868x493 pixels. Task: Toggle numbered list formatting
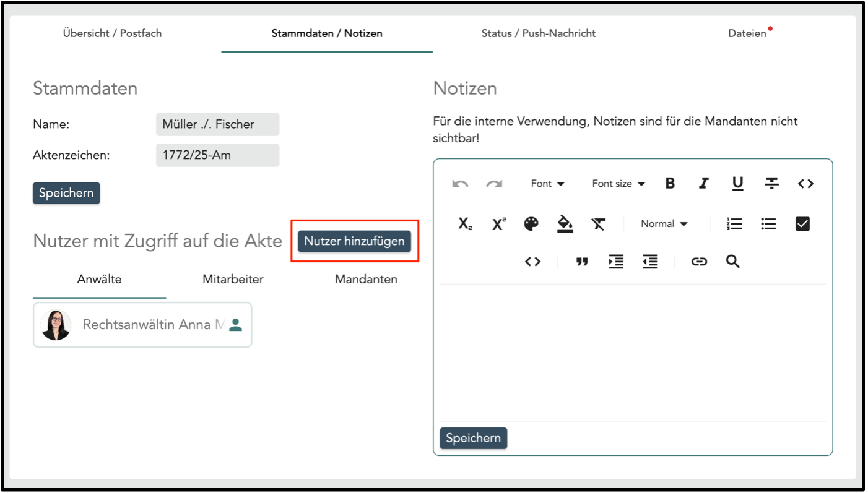(734, 224)
